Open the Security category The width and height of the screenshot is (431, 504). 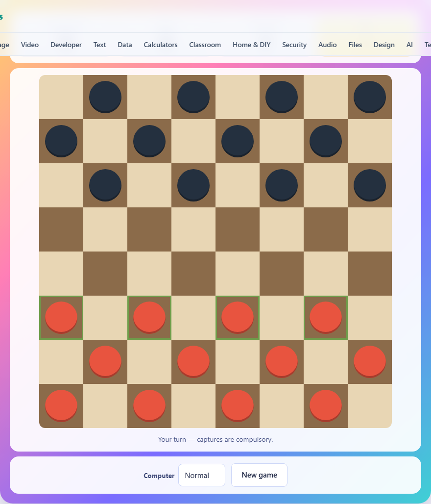[294, 45]
